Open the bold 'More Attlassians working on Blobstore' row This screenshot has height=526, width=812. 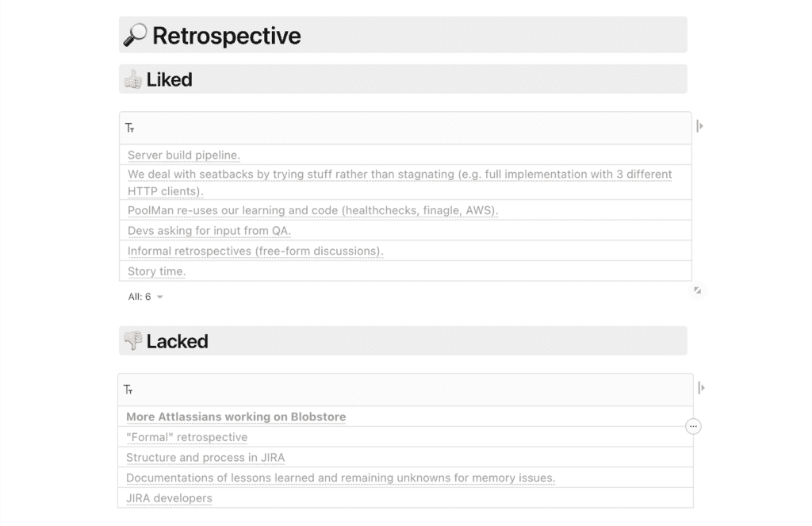click(x=236, y=417)
